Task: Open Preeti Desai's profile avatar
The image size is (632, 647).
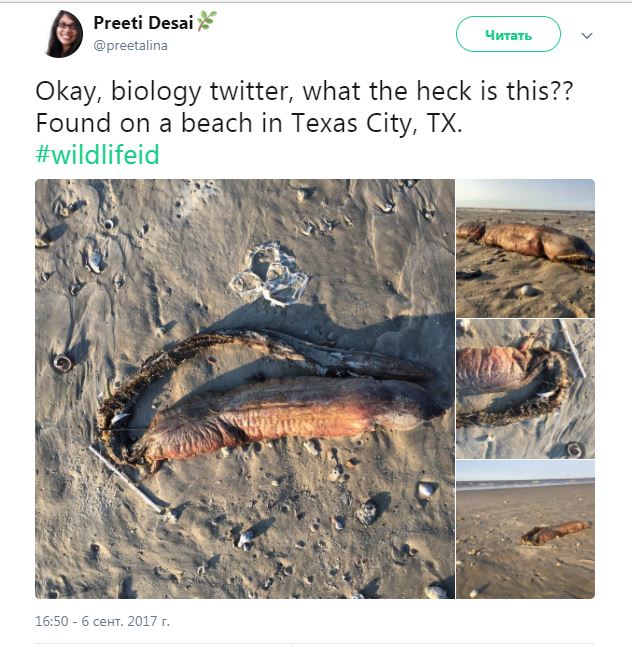Action: click(63, 34)
